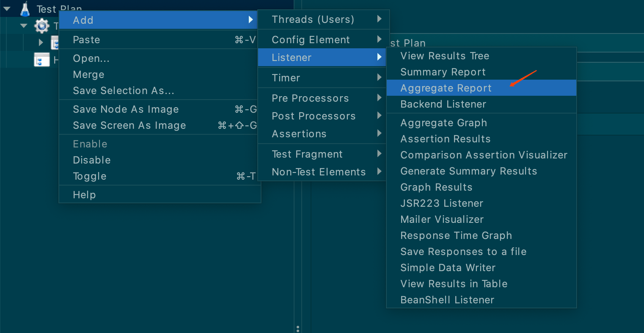Open Help from context menu
Viewport: 644px width, 333px height.
(x=160, y=195)
